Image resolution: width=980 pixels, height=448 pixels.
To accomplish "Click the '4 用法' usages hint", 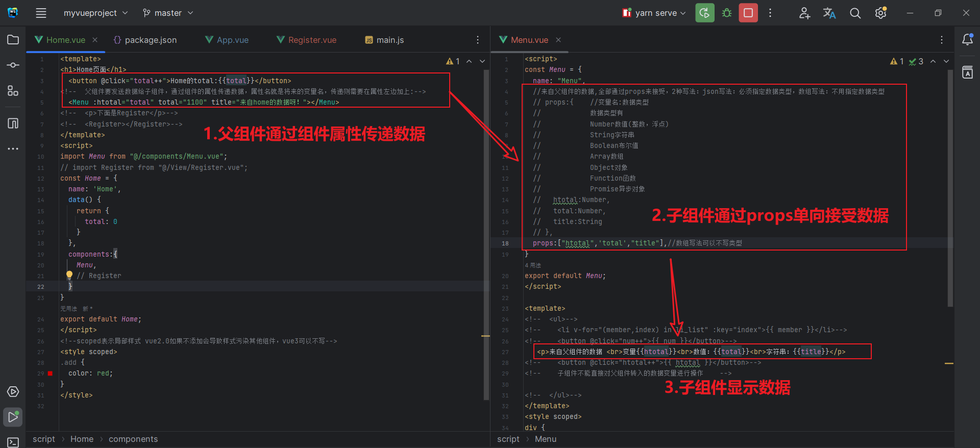I will 533,265.
